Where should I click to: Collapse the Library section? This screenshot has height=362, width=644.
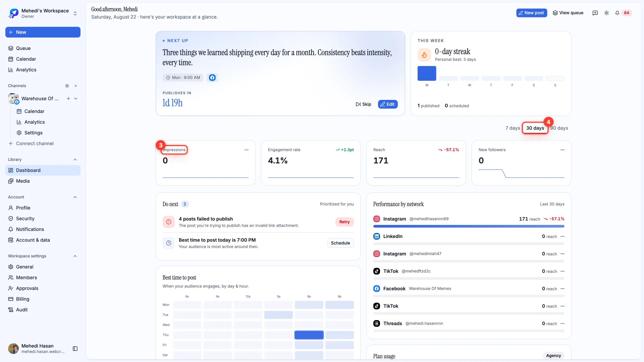(x=75, y=160)
